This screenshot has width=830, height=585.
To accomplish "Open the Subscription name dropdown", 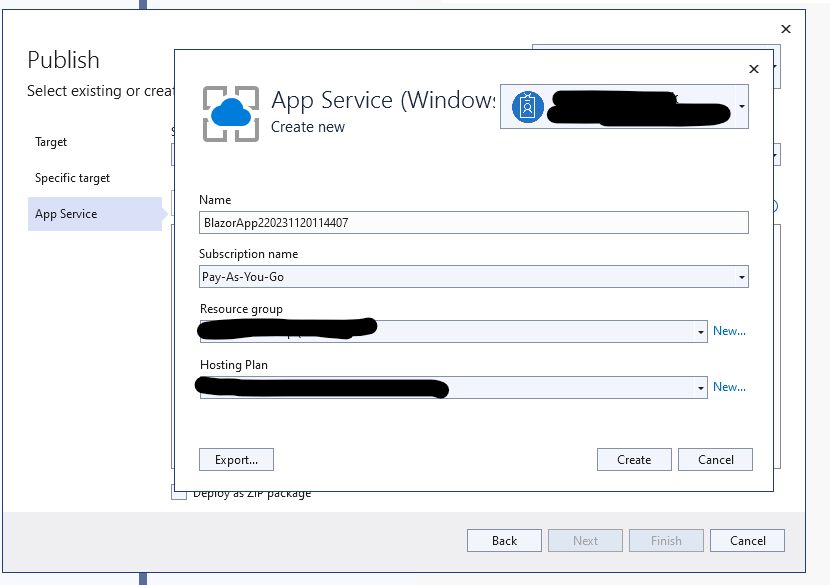I will pyautogui.click(x=474, y=276).
